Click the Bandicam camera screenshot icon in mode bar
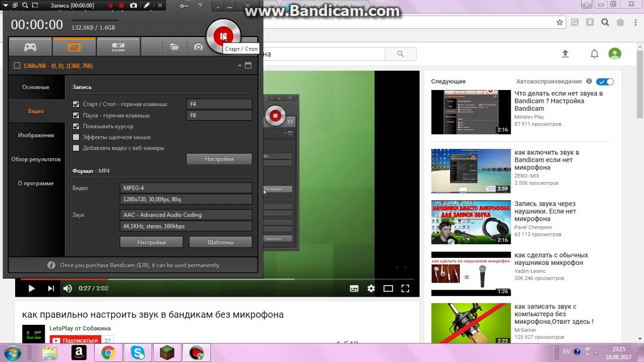This screenshot has width=644, height=362. [198, 47]
